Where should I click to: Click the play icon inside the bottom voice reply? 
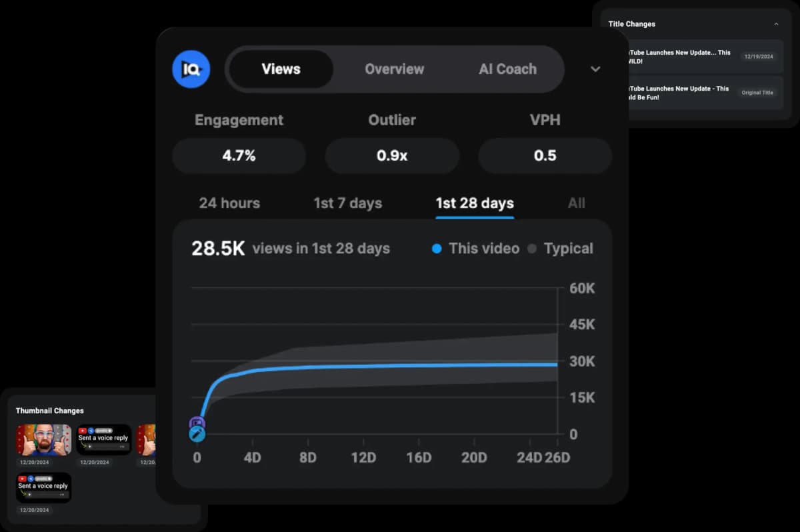[29, 495]
